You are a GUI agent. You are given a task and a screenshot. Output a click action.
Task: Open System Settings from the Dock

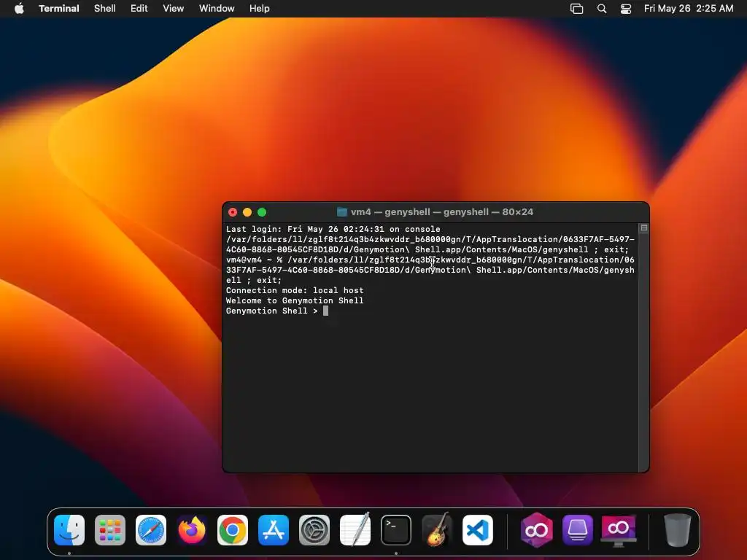tap(314, 530)
